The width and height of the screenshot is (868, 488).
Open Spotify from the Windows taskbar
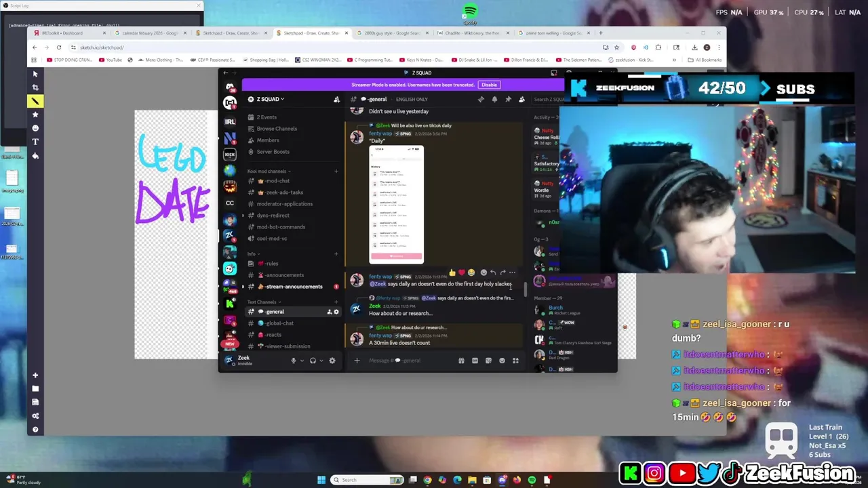point(532,480)
